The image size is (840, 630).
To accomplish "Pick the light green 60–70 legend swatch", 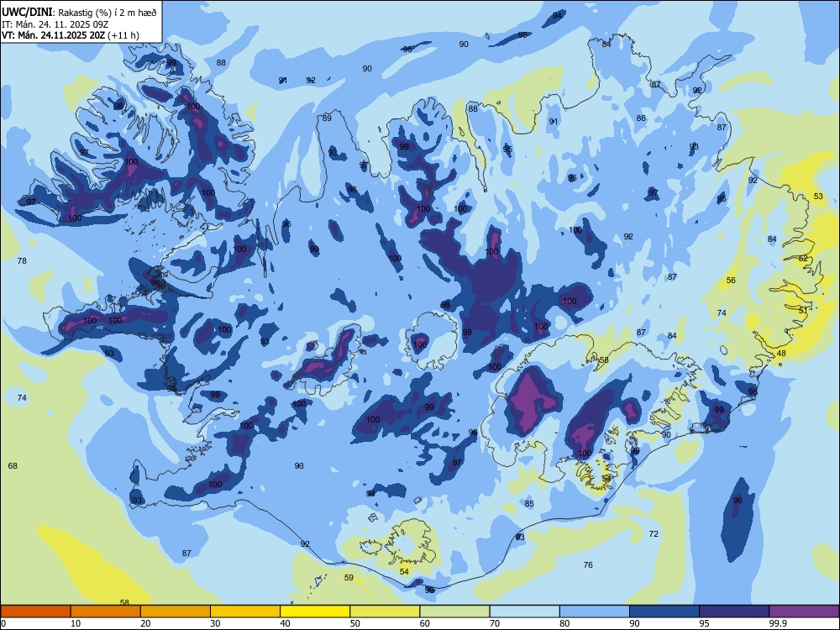I will 454,612.
